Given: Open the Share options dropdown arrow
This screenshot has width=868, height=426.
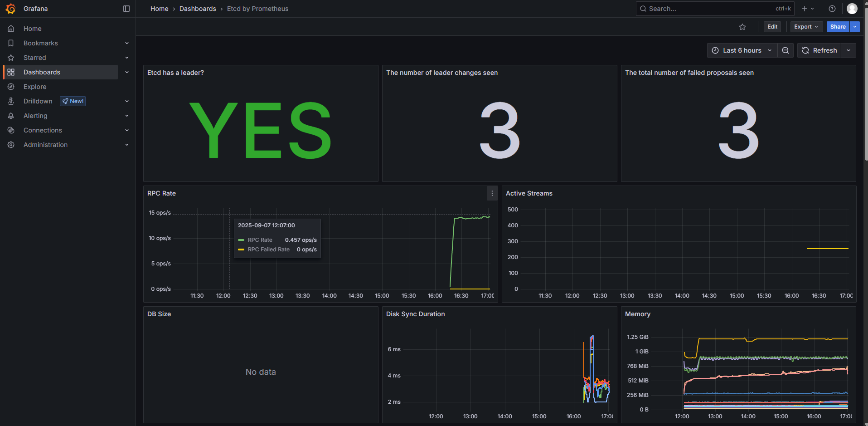Looking at the screenshot, I should [855, 27].
